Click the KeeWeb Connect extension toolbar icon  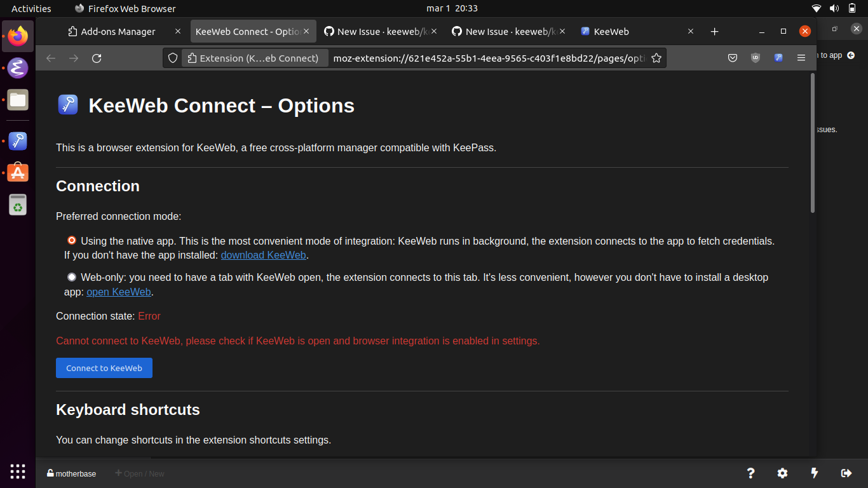tap(778, 57)
